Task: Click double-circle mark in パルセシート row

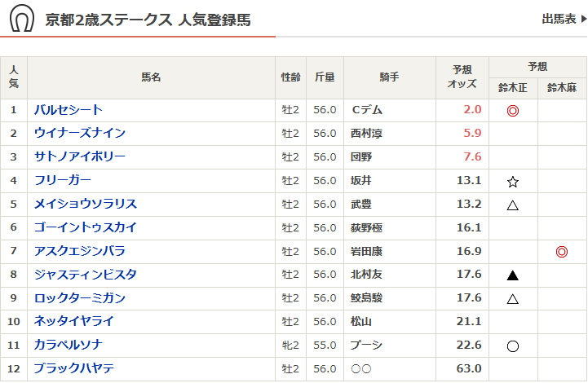Action: (513, 110)
